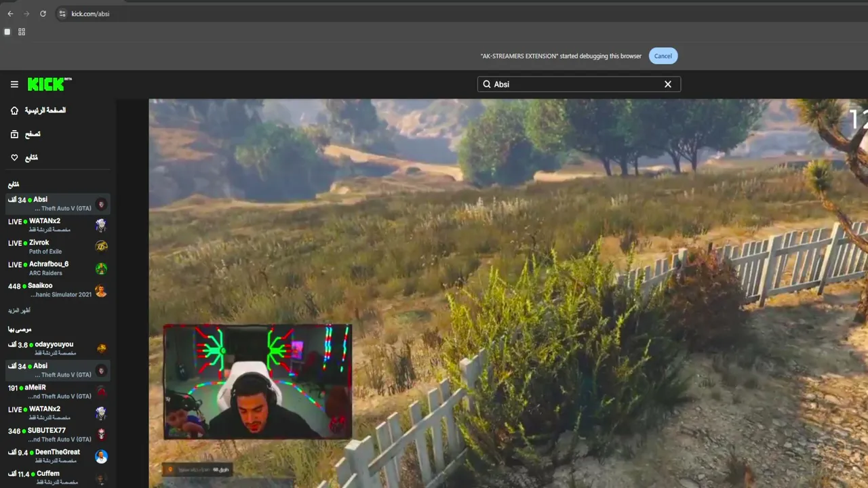Cancel the AK-STREAMERS extension debugging
The height and width of the screenshot is (488, 868).
tap(663, 56)
